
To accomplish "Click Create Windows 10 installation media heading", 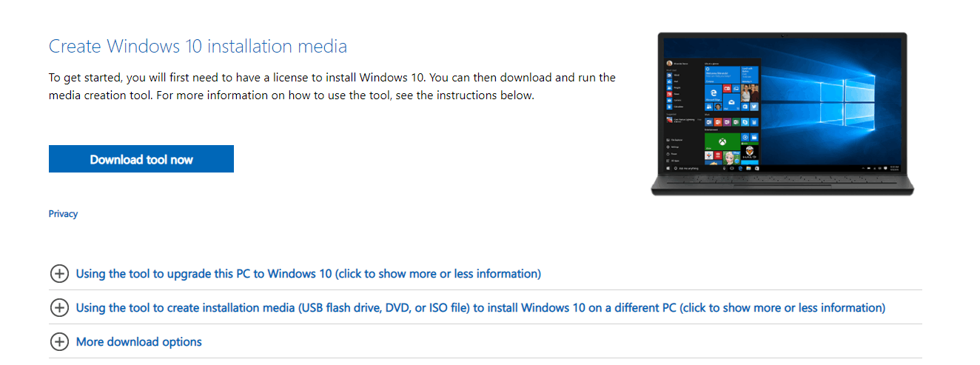I will [x=198, y=47].
